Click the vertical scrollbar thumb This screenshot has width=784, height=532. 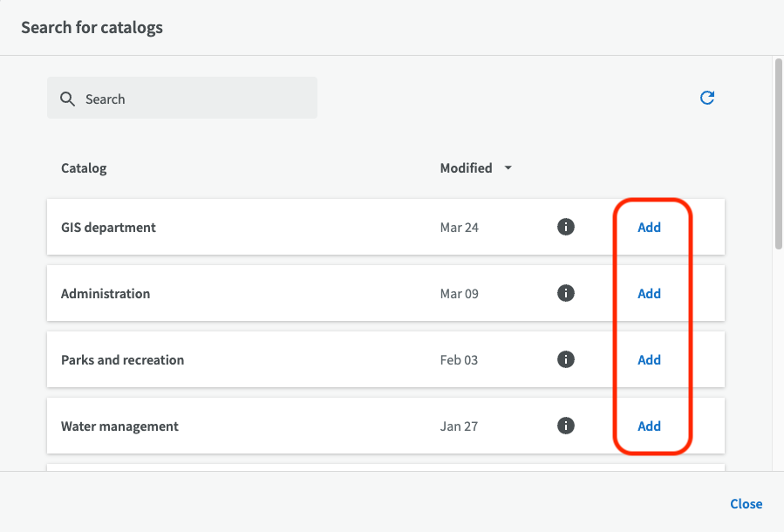(x=777, y=153)
